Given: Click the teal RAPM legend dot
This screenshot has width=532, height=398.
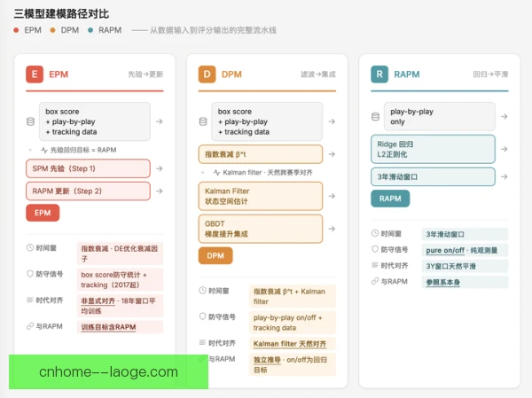Looking at the screenshot, I should [90, 30].
